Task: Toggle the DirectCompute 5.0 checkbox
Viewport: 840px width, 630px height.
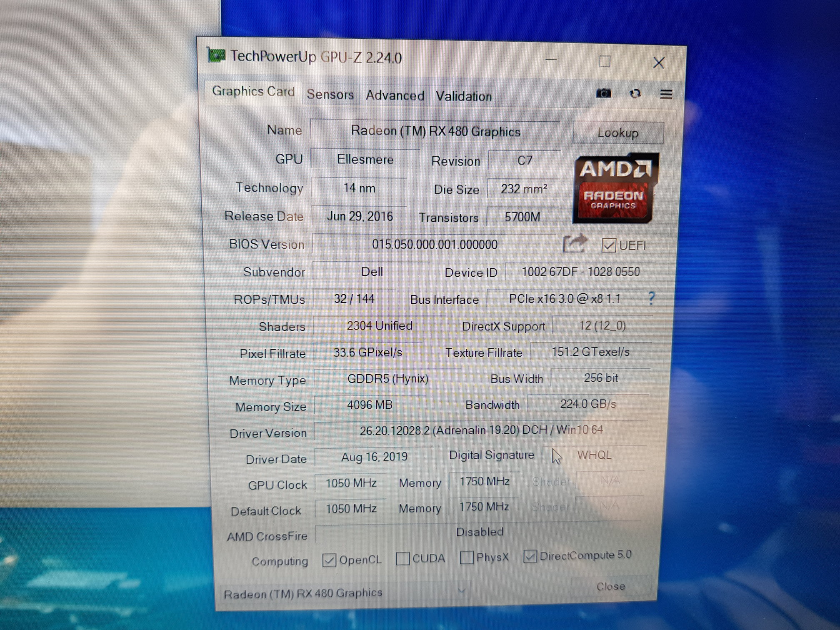Action: pyautogui.click(x=530, y=556)
